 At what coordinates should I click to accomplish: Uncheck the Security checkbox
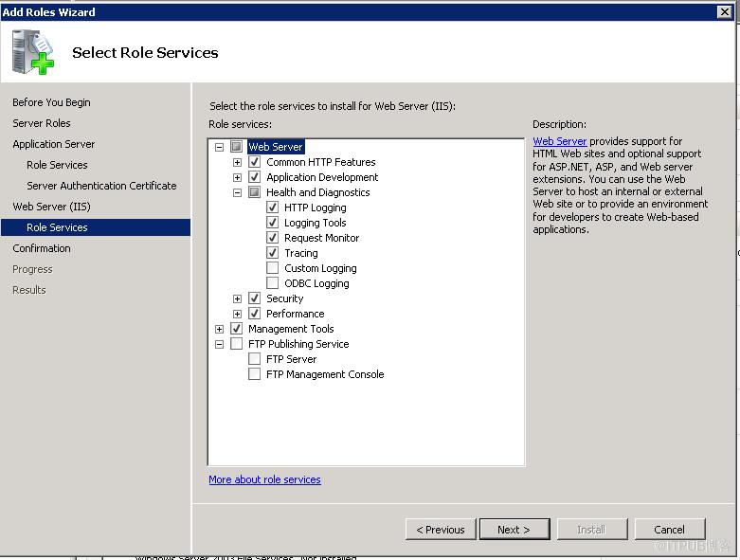(x=254, y=298)
